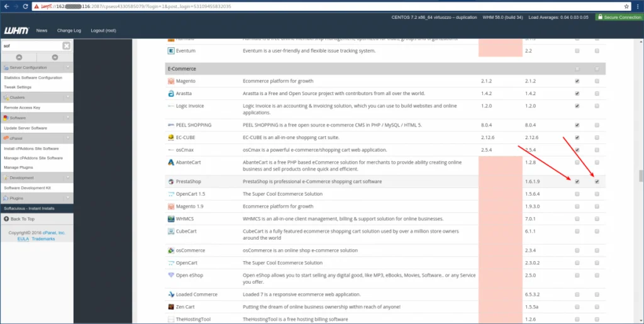Open cPanel, Inc. copyright link
This screenshot has width=644, height=324.
pyautogui.click(x=54, y=233)
